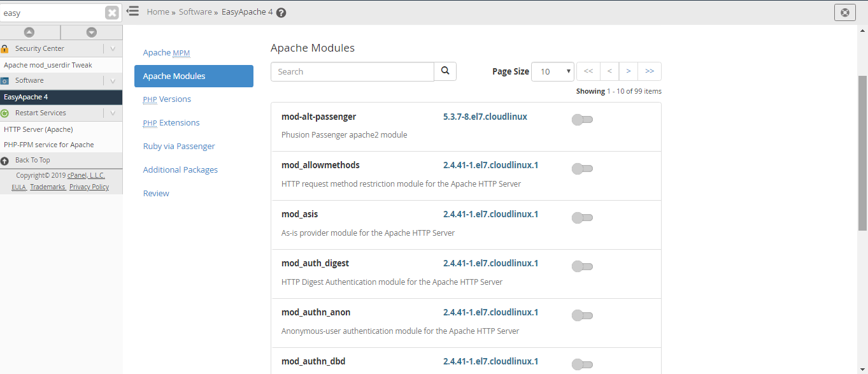The height and width of the screenshot is (374, 868).
Task: Switch to Ruby via Passenger section
Action: click(179, 147)
